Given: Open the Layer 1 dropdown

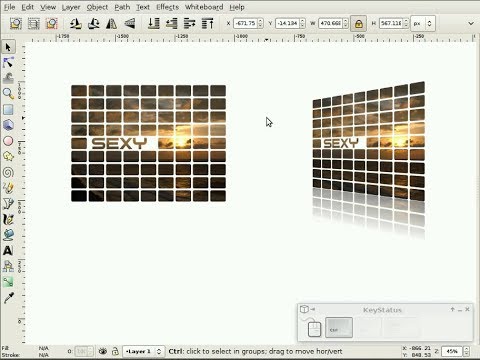Looking at the screenshot, I should click(143, 351).
